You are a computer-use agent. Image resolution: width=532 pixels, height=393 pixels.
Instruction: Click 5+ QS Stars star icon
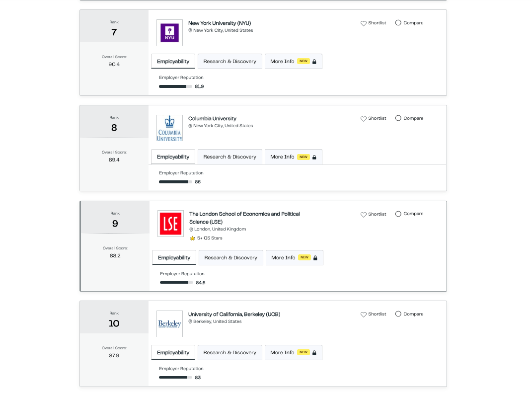(x=192, y=238)
